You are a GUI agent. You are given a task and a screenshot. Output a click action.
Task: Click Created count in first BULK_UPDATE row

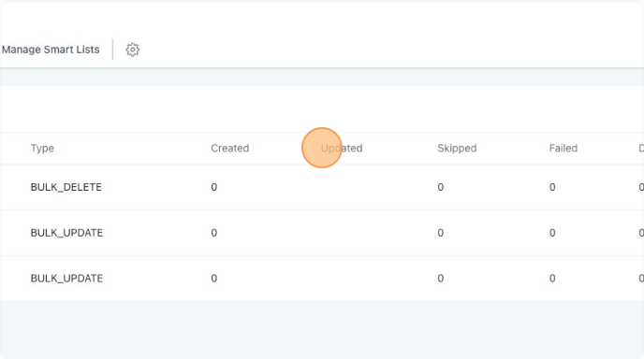click(214, 233)
